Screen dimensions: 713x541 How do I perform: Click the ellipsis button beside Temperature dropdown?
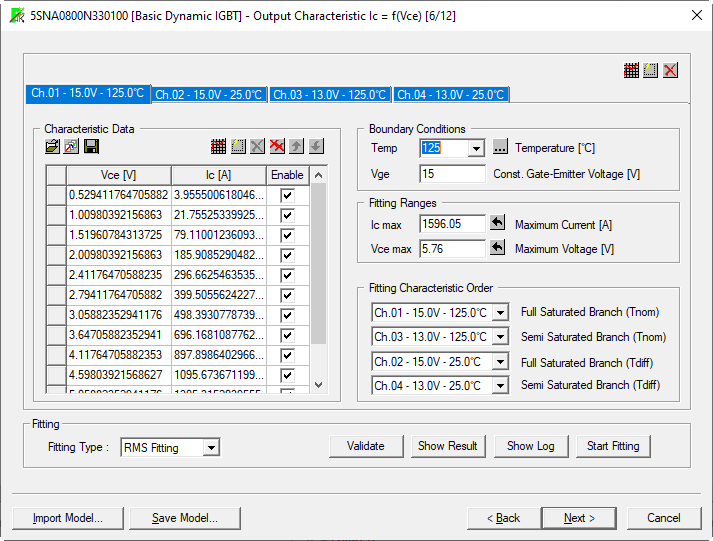coord(500,148)
